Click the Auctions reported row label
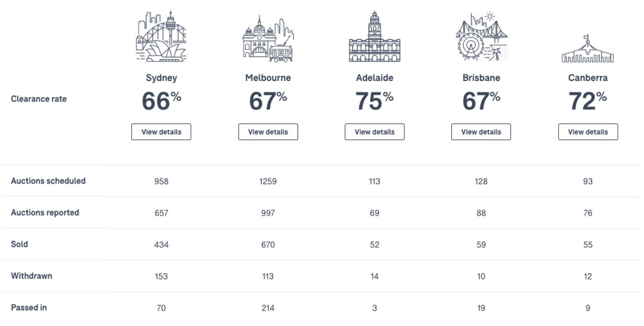The image size is (644, 326). 45,213
